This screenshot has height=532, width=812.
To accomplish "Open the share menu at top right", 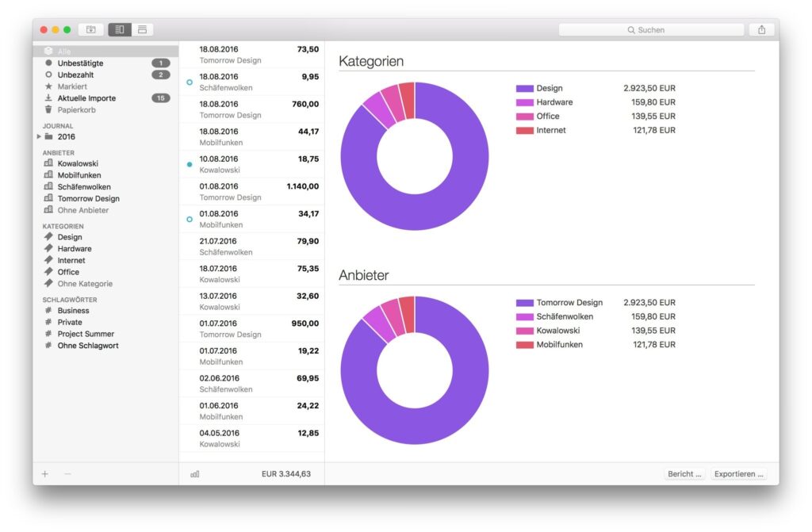I will point(761,29).
